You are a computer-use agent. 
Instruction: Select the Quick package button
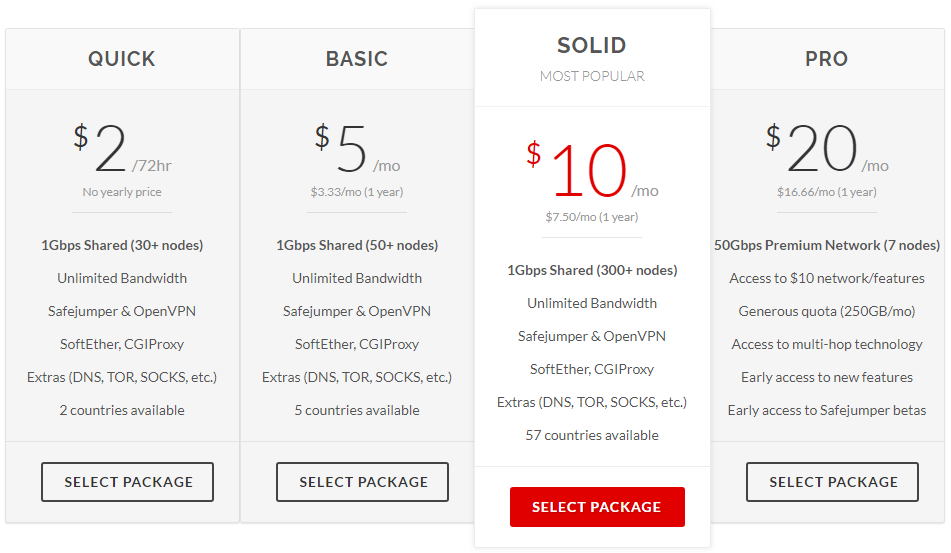[127, 482]
